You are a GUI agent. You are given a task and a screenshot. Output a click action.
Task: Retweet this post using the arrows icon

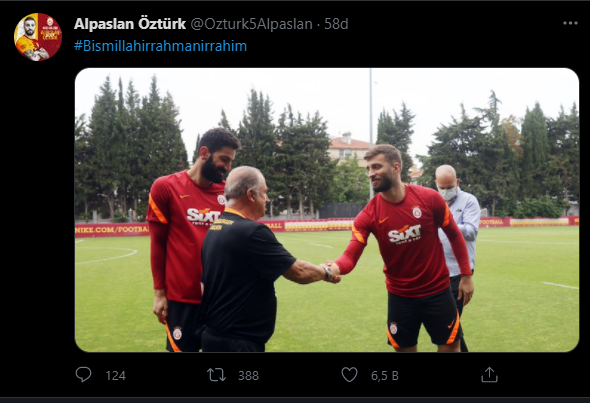(x=216, y=375)
